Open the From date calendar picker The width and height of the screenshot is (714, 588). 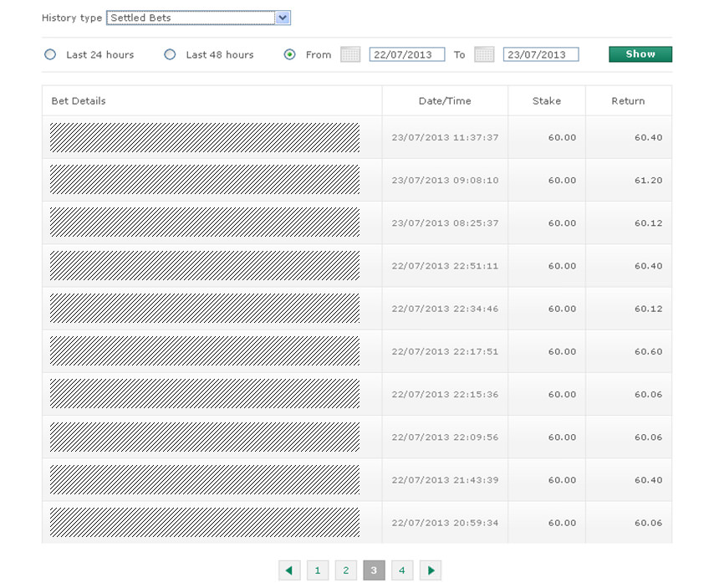pos(350,54)
